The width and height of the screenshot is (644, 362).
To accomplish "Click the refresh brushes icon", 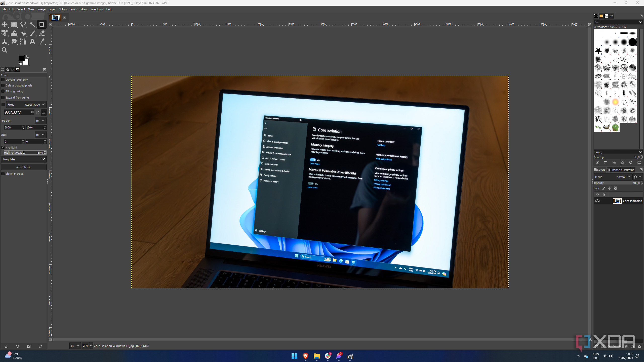I will (x=631, y=162).
